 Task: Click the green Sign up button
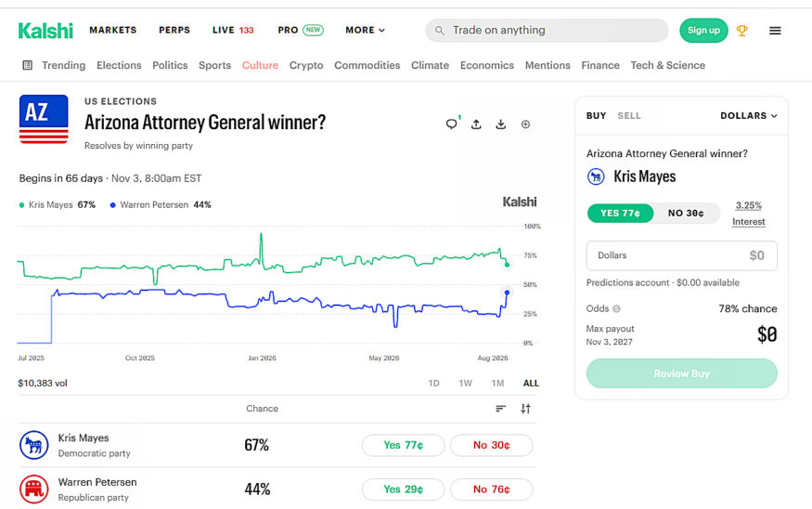coord(703,30)
